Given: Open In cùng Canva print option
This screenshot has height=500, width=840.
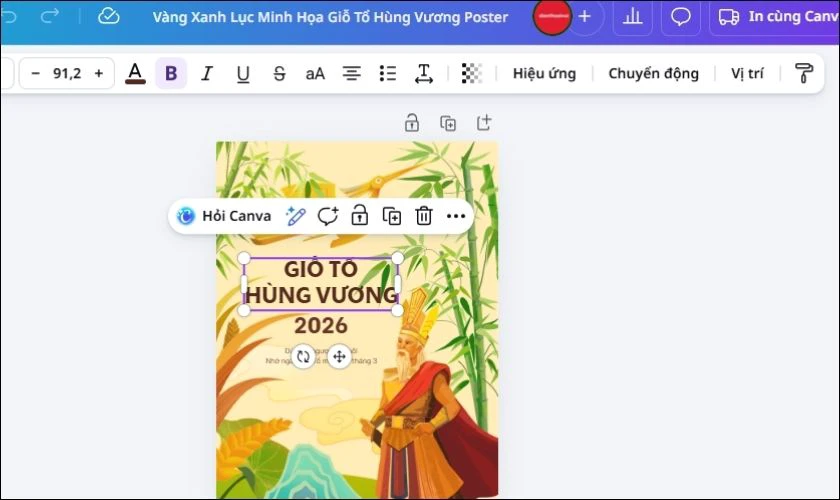Looking at the screenshot, I should coord(777,17).
